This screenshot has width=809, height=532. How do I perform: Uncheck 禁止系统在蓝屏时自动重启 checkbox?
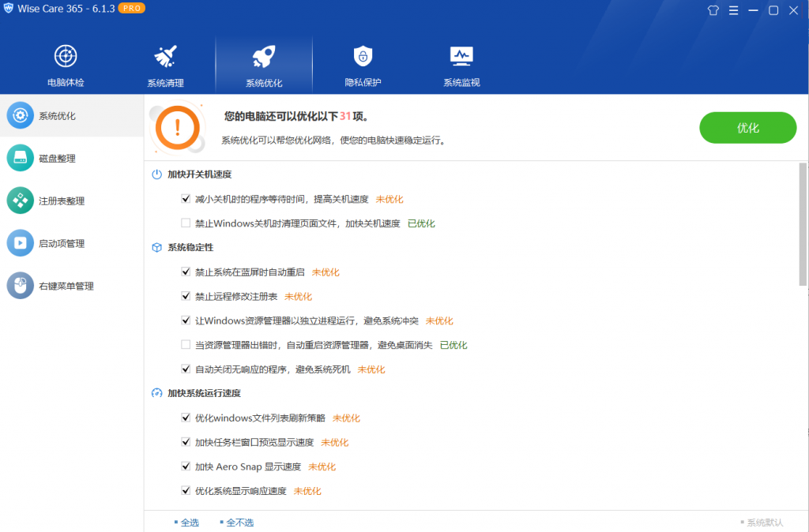pos(186,272)
